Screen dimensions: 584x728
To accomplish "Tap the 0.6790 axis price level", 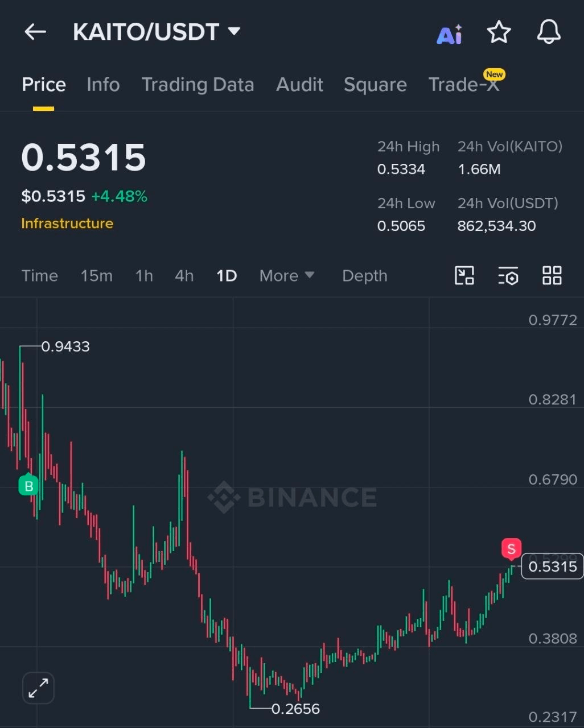I will coord(553,479).
